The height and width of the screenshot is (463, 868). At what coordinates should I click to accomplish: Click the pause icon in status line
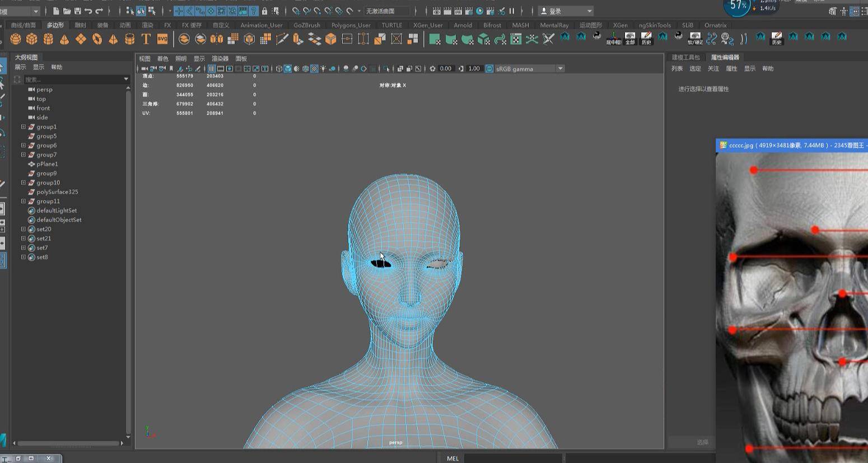(x=512, y=11)
